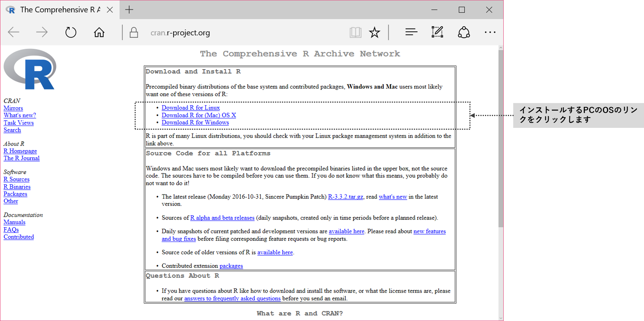644x321 pixels.
Task: Click the R logo image
Action: (30, 69)
